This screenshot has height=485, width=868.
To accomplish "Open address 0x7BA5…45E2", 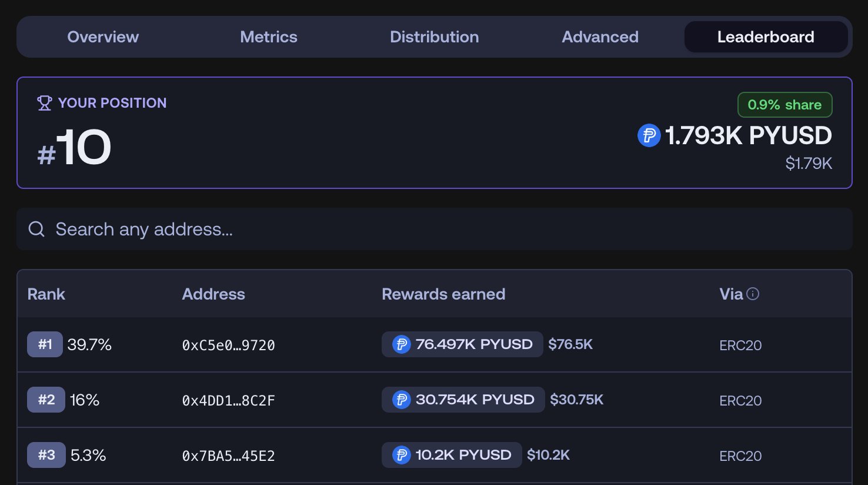I will coord(228,456).
